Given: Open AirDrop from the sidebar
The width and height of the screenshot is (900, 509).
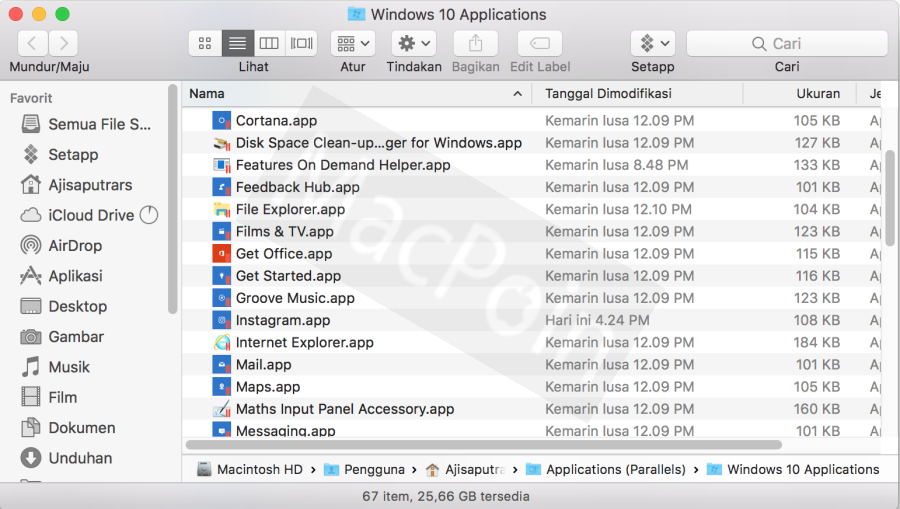Looking at the screenshot, I should 75,246.
